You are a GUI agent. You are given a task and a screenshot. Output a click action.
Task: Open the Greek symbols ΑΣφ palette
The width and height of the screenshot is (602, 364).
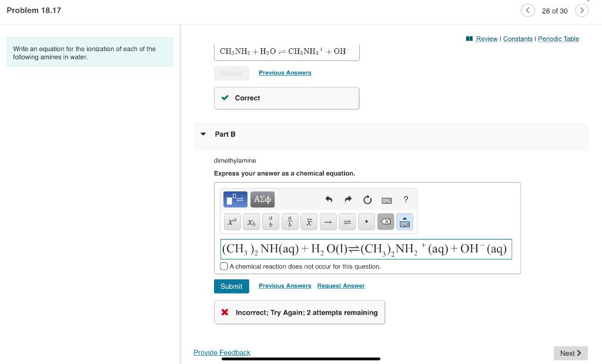coord(262,200)
